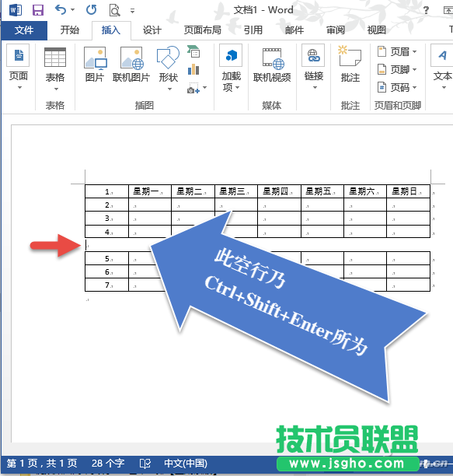Click table cell numbered 3
This screenshot has width=453, height=476.
(x=106, y=219)
